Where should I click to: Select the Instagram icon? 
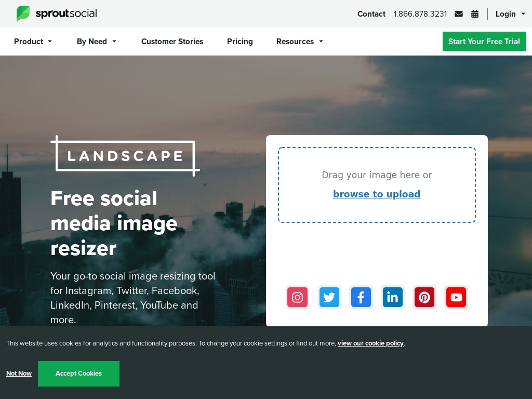coord(297,297)
